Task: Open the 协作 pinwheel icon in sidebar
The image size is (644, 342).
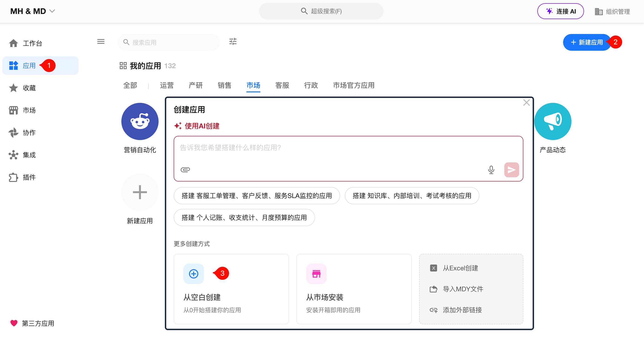Action: click(x=13, y=133)
